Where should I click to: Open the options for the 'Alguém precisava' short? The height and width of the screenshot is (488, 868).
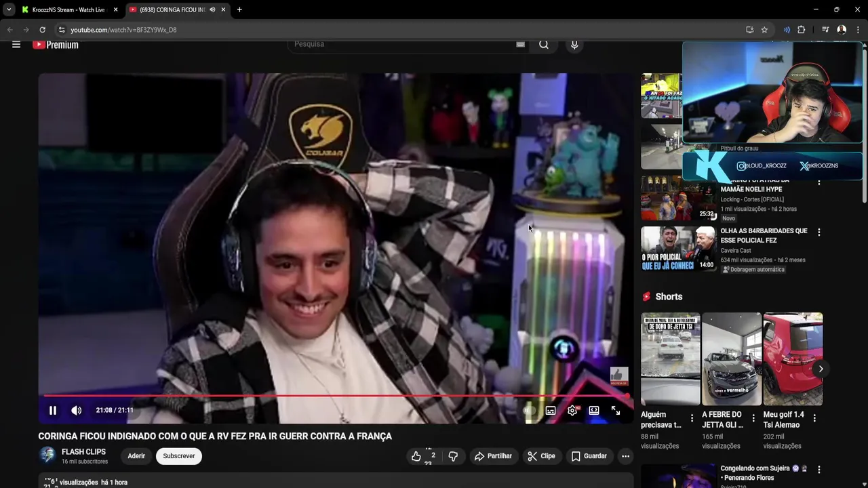click(692, 418)
